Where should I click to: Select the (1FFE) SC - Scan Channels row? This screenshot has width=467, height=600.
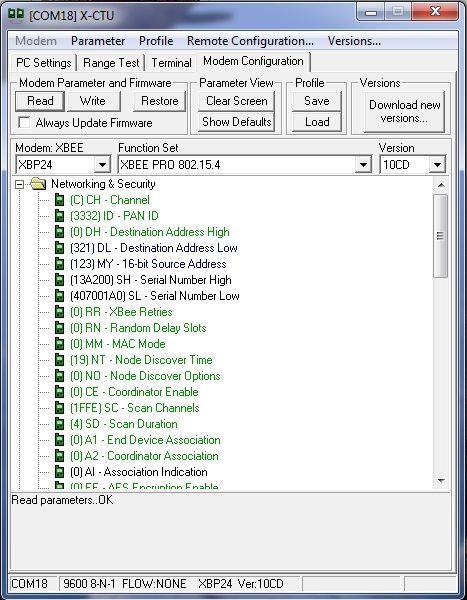pyautogui.click(x=134, y=408)
